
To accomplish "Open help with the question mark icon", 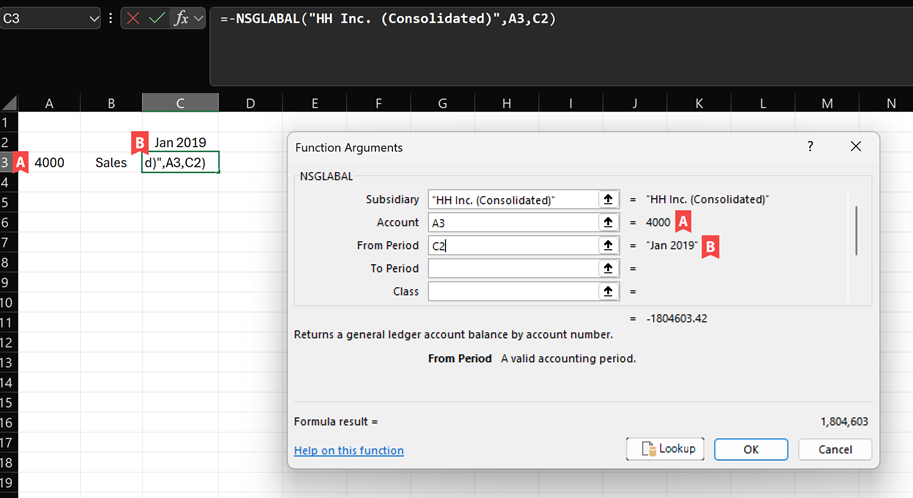I will (x=810, y=146).
